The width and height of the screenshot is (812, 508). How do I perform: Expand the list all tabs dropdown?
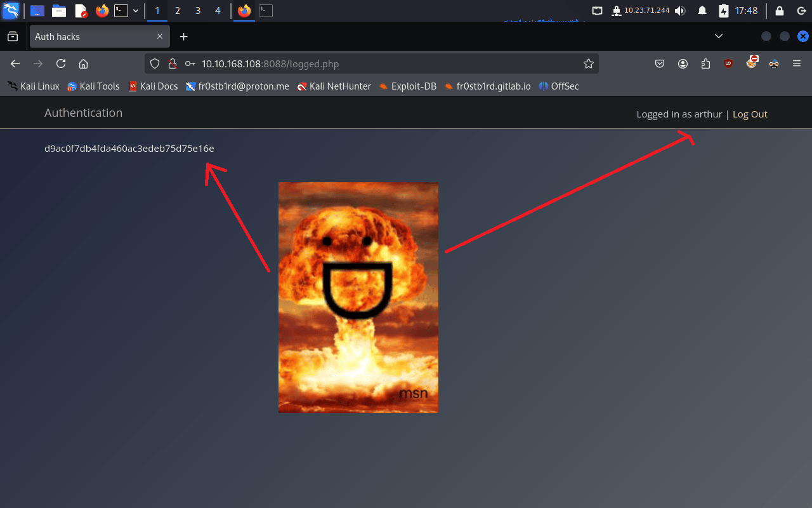719,37
